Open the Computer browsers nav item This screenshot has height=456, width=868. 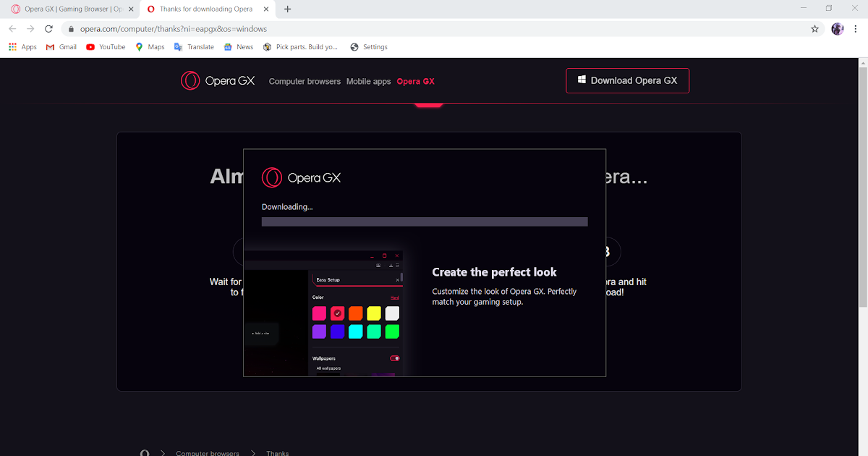(305, 82)
